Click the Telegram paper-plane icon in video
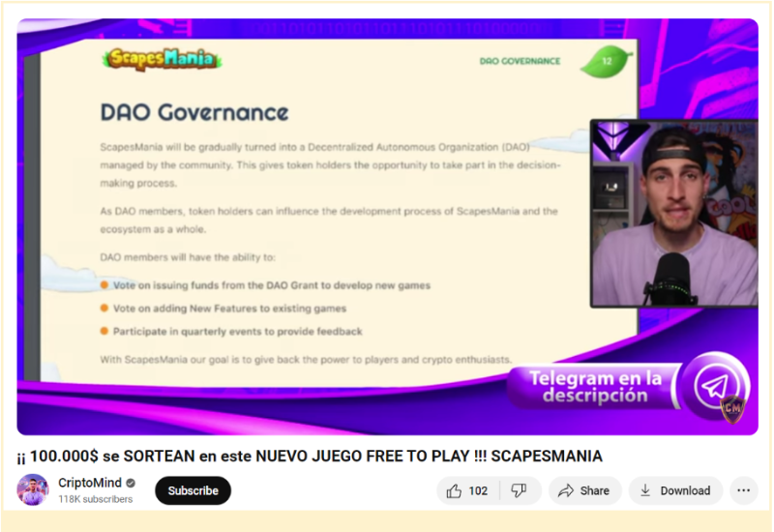The image size is (774, 532). coord(716,386)
